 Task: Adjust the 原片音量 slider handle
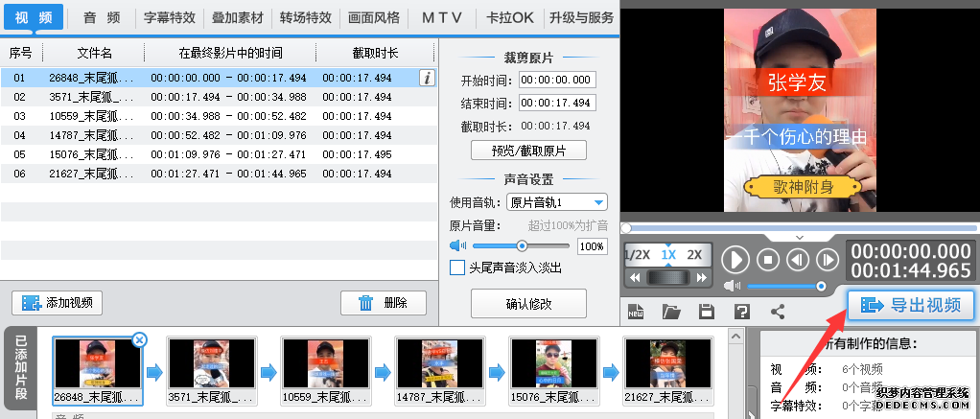click(x=522, y=245)
